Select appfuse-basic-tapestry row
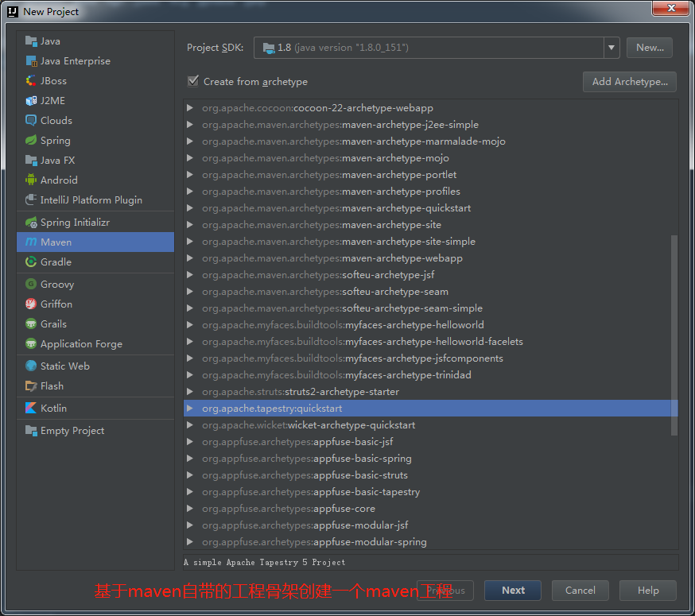 coord(431,492)
